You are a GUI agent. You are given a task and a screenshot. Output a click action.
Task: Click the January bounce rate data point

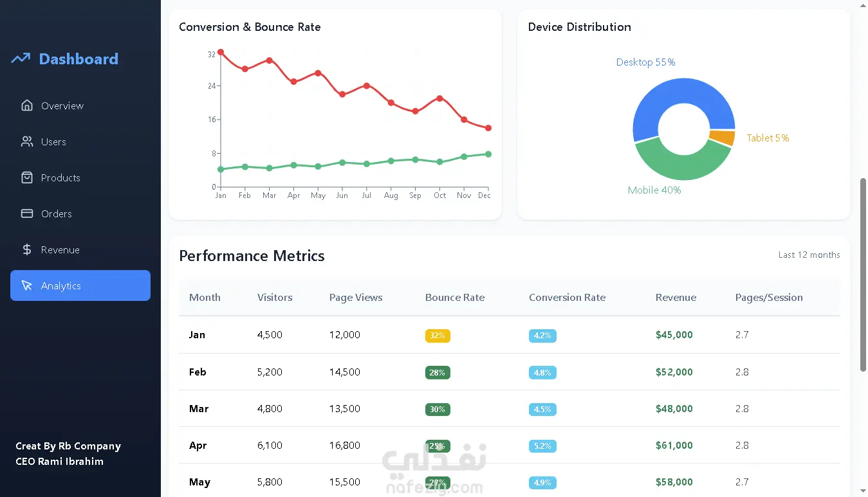point(221,52)
